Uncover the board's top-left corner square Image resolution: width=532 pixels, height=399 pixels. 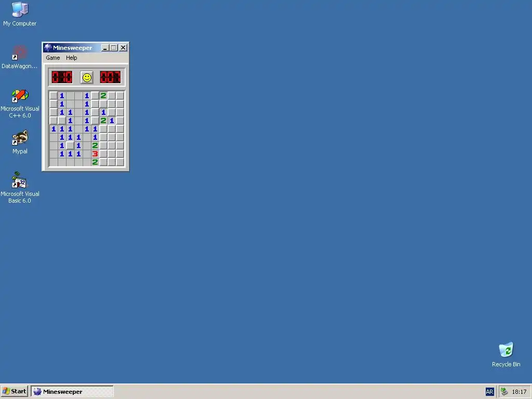pos(54,96)
